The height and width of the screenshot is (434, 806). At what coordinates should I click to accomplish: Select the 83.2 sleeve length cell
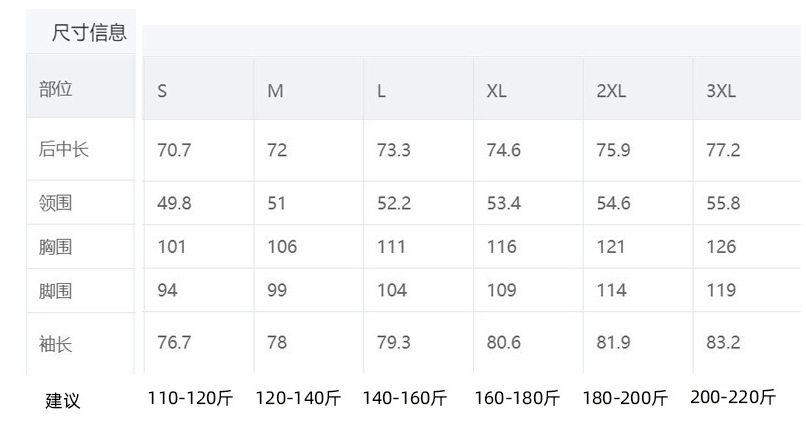[x=723, y=343]
